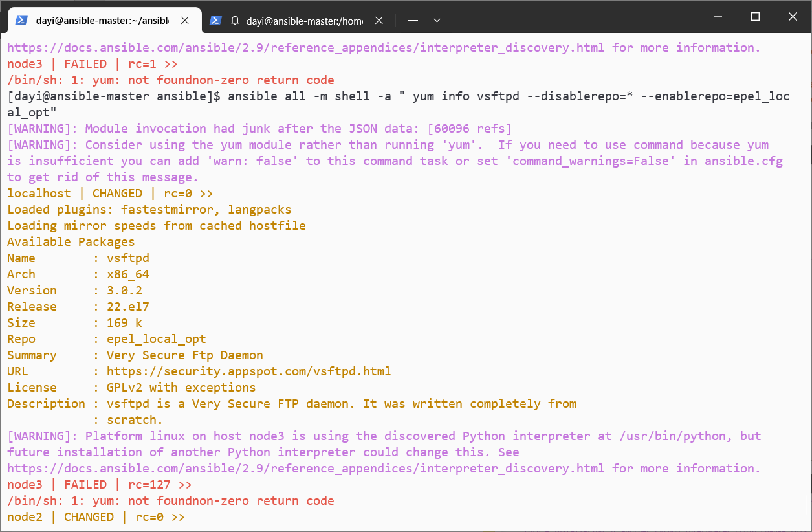Click the 'Name : vsftpd' row
Image resolution: width=812 pixels, height=532 pixels.
pos(78,258)
